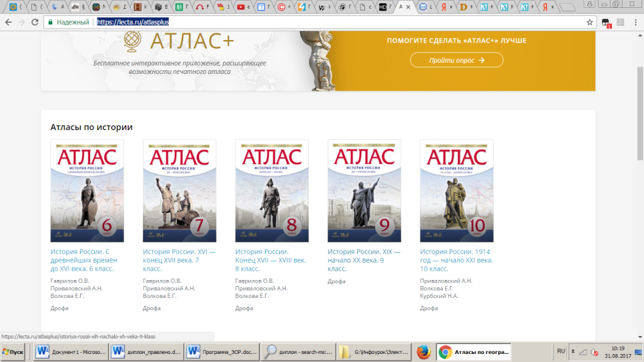Open the extension icon with red badge
The height and width of the screenshot is (362, 644).
pos(606,23)
